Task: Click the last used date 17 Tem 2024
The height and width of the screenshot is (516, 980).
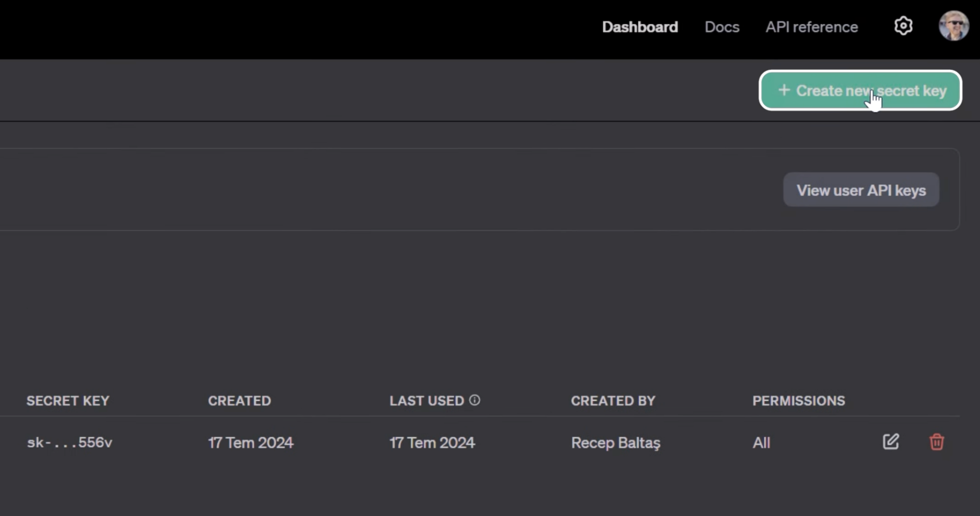Action: [432, 443]
